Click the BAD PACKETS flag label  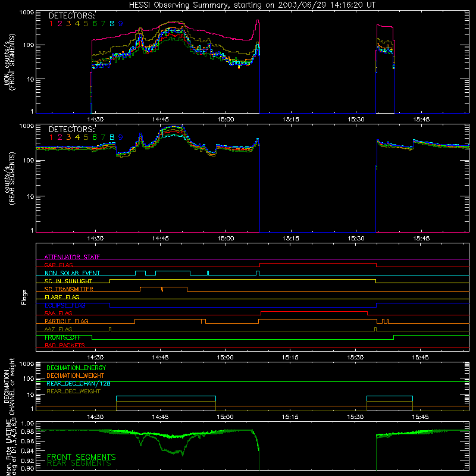[x=65, y=345]
